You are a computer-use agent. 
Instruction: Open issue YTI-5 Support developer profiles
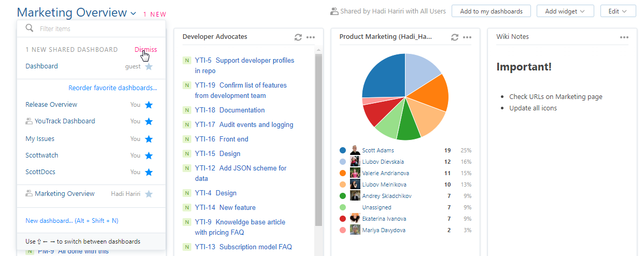click(x=245, y=66)
